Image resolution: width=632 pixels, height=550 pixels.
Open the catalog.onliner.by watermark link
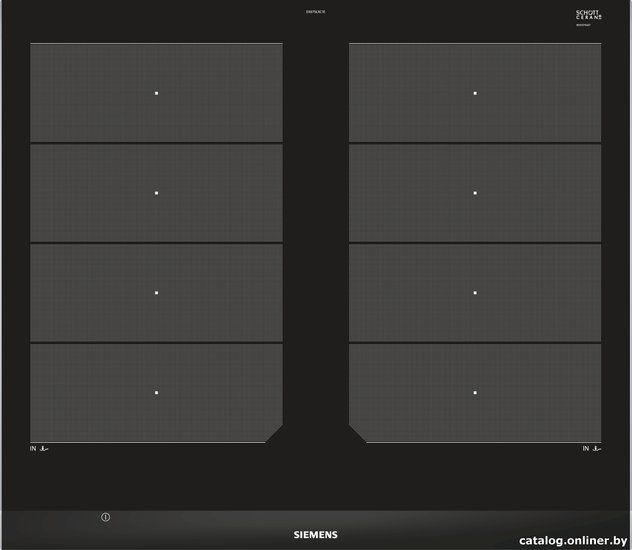[x=573, y=540]
